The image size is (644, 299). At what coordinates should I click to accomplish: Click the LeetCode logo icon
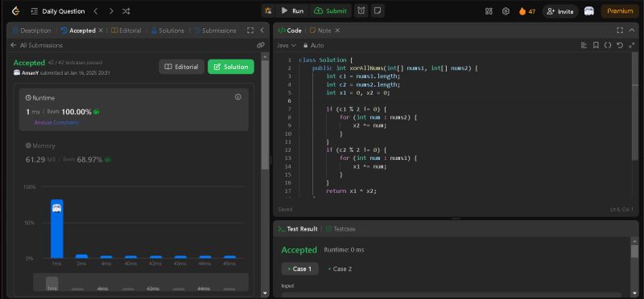tap(15, 11)
